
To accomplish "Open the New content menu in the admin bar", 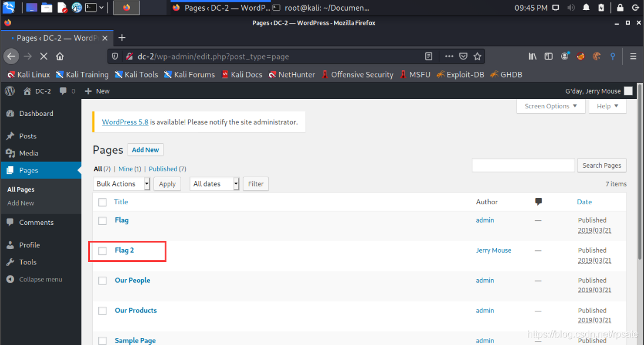I will (98, 91).
